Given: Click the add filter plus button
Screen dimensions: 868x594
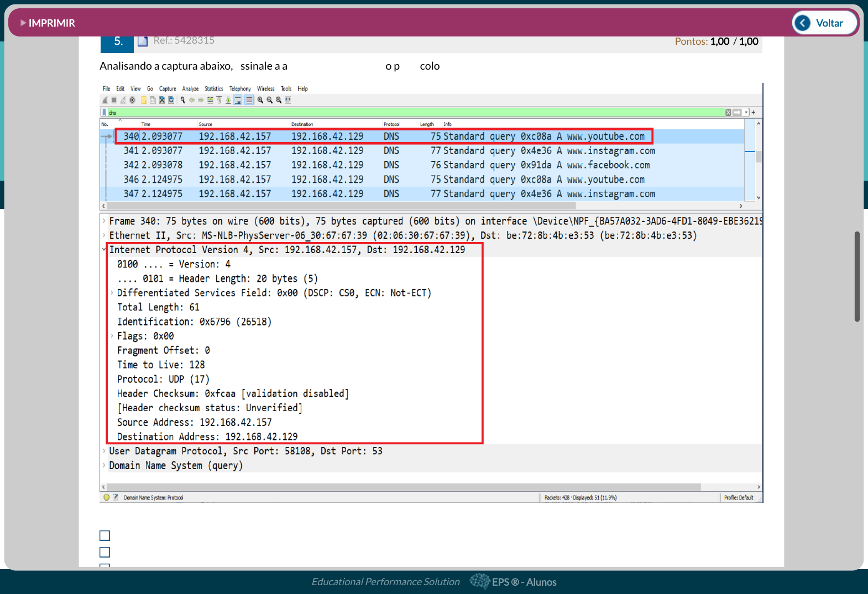Looking at the screenshot, I should [753, 113].
